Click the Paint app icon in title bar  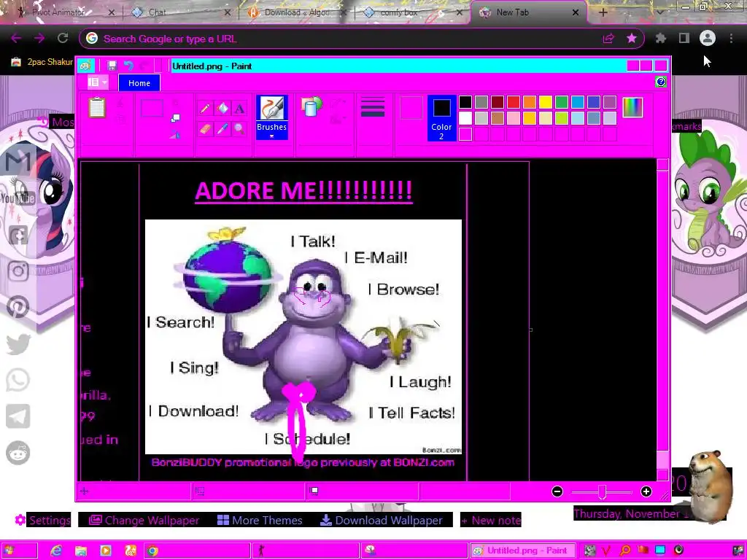coord(85,66)
